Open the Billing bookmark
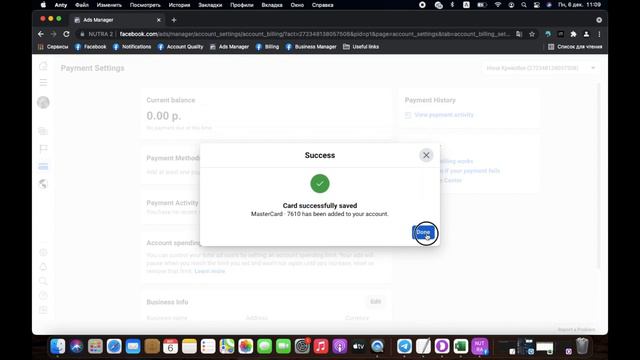Viewport: 640px width, 360px height. [x=267, y=47]
